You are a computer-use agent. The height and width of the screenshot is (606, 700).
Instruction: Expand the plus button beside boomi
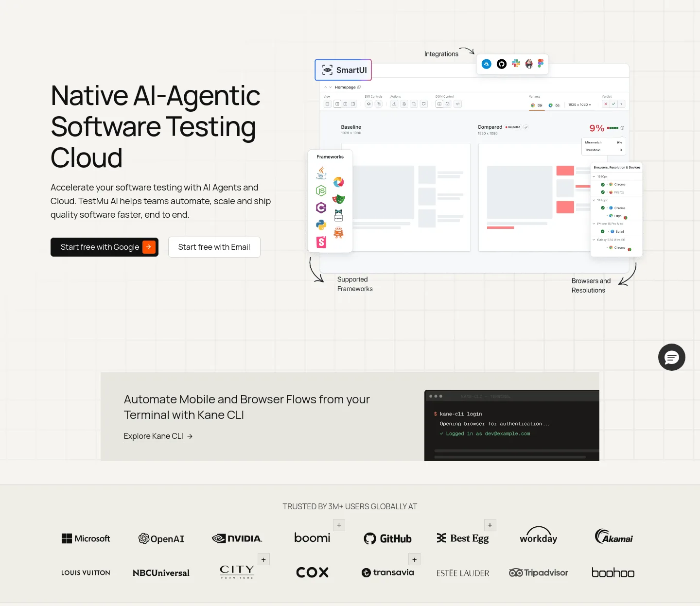point(339,525)
